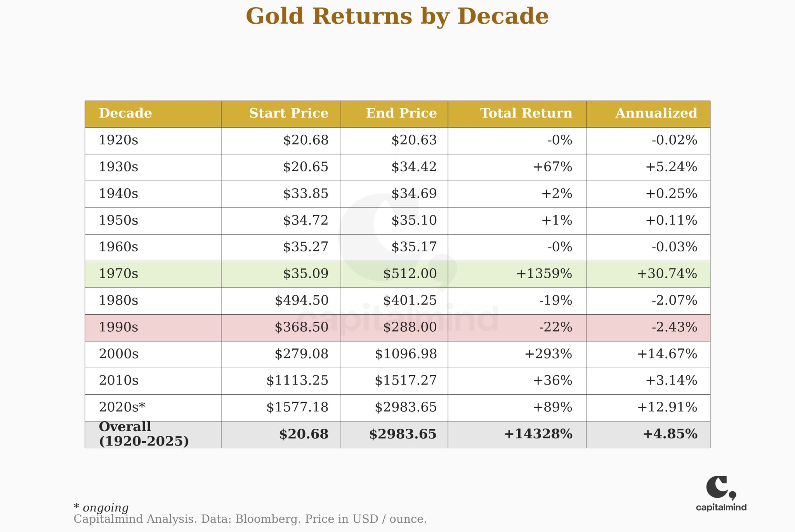Click the Gold Returns by Decade title
The width and height of the screenshot is (795, 532).
[397, 16]
